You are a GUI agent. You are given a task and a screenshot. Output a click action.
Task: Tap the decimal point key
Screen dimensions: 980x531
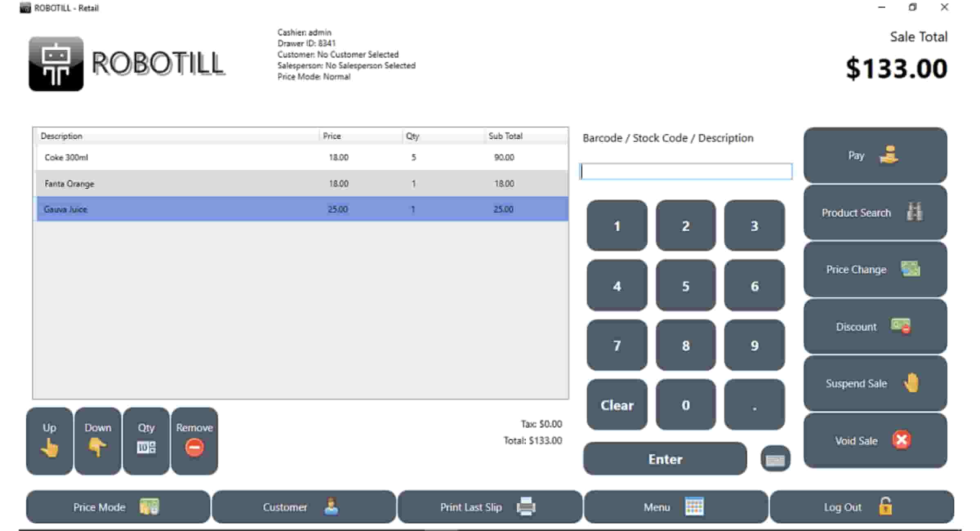[x=755, y=405]
